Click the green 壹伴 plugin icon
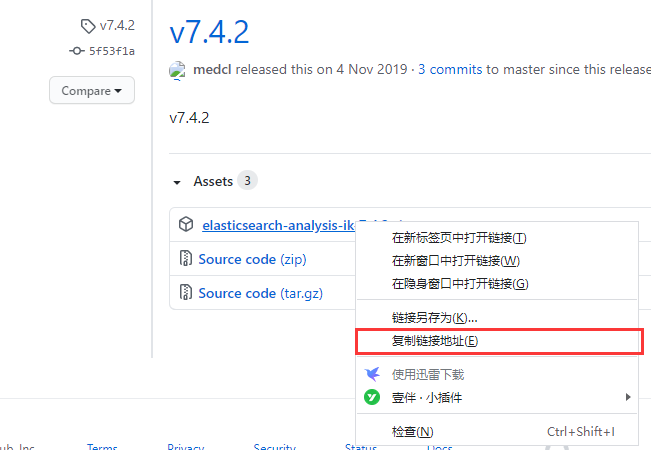The width and height of the screenshot is (651, 450). tap(372, 397)
